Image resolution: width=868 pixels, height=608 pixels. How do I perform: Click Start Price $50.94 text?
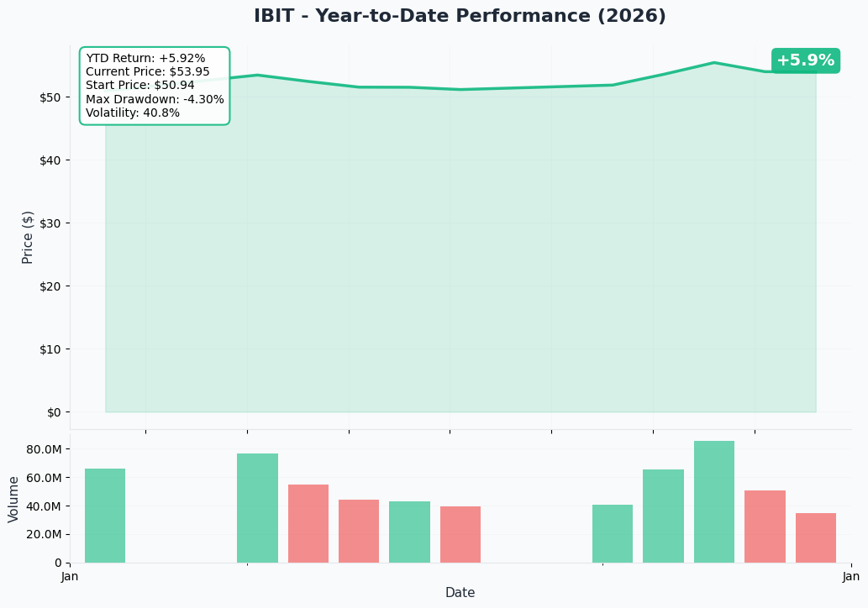(x=140, y=85)
